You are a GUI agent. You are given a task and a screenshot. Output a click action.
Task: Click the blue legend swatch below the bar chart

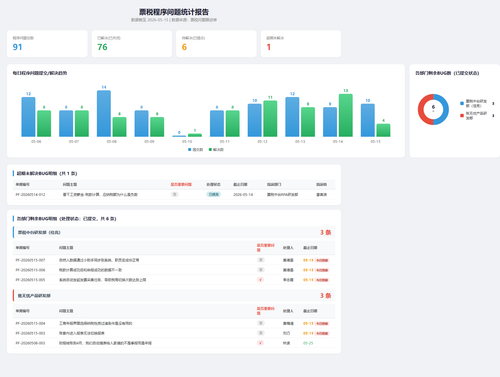pos(190,150)
